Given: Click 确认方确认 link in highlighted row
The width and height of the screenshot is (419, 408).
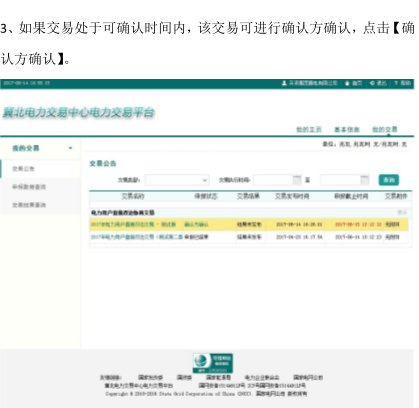Looking at the screenshot, I should [x=196, y=224].
